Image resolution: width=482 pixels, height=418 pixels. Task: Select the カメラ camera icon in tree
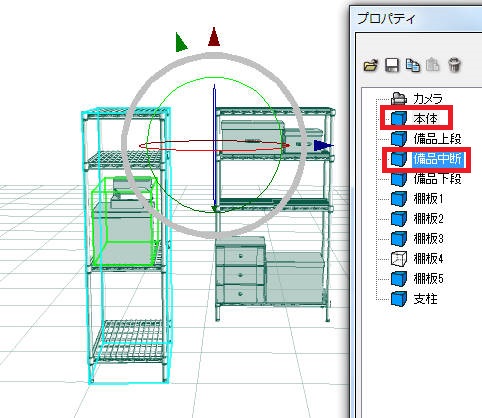coord(399,98)
